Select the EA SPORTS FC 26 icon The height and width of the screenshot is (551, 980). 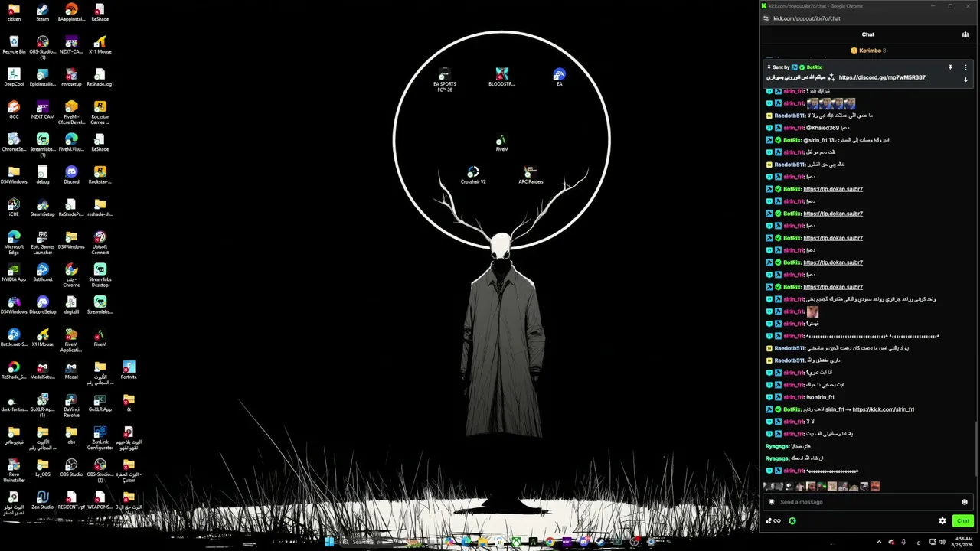pyautogui.click(x=444, y=80)
